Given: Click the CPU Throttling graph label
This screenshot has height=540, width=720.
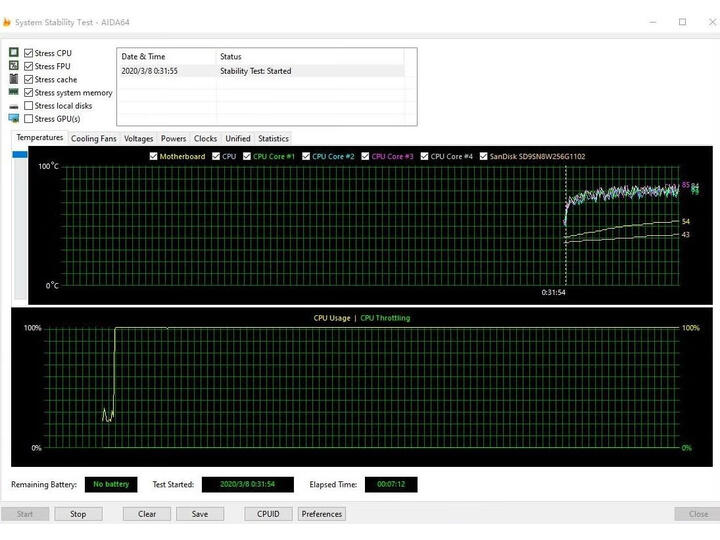Looking at the screenshot, I should [385, 318].
